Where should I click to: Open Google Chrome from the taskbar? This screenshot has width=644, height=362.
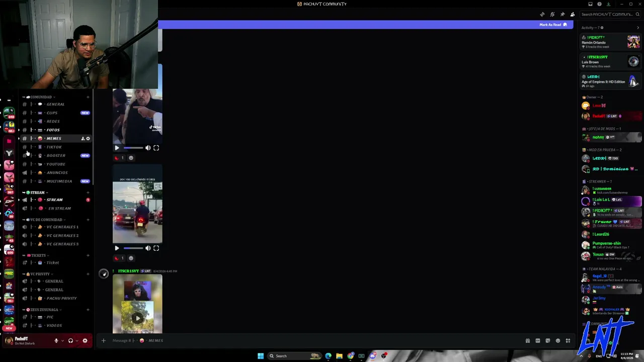tap(350, 356)
